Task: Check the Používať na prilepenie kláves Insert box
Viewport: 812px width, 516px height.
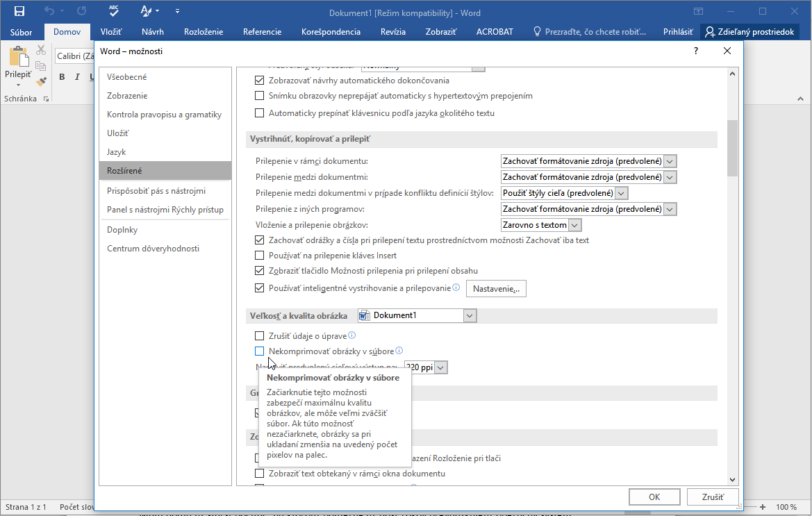Action: (260, 256)
